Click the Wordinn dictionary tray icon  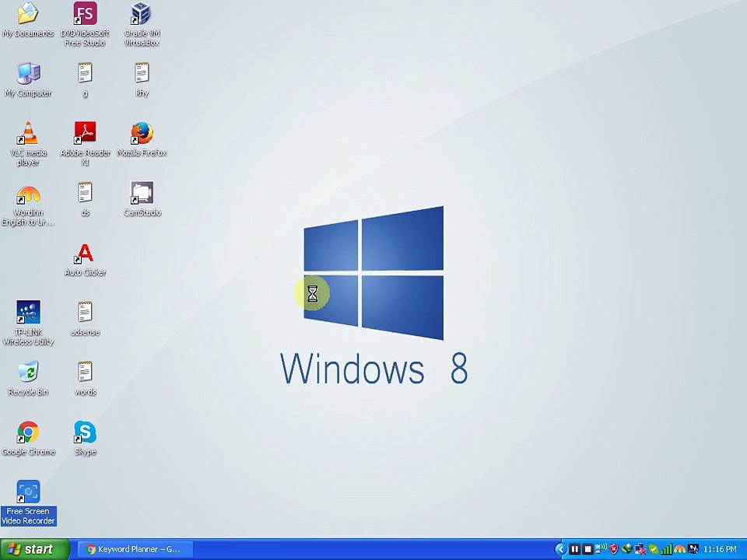pyautogui.click(x=680, y=550)
